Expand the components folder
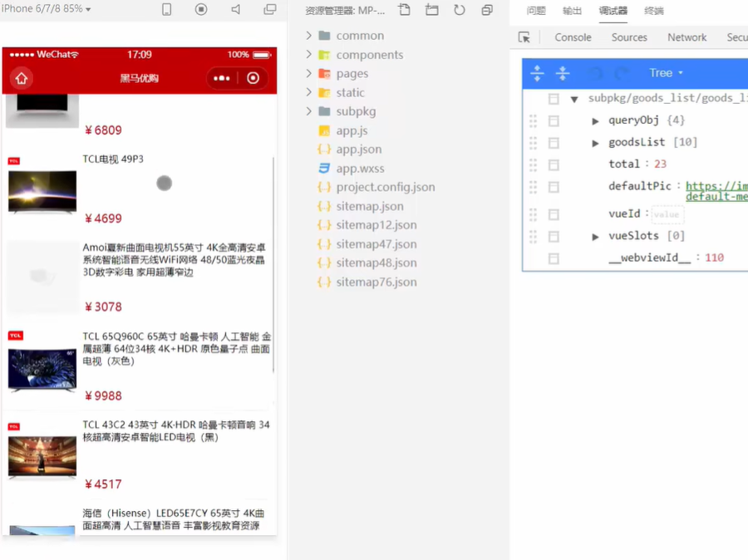 tap(308, 54)
